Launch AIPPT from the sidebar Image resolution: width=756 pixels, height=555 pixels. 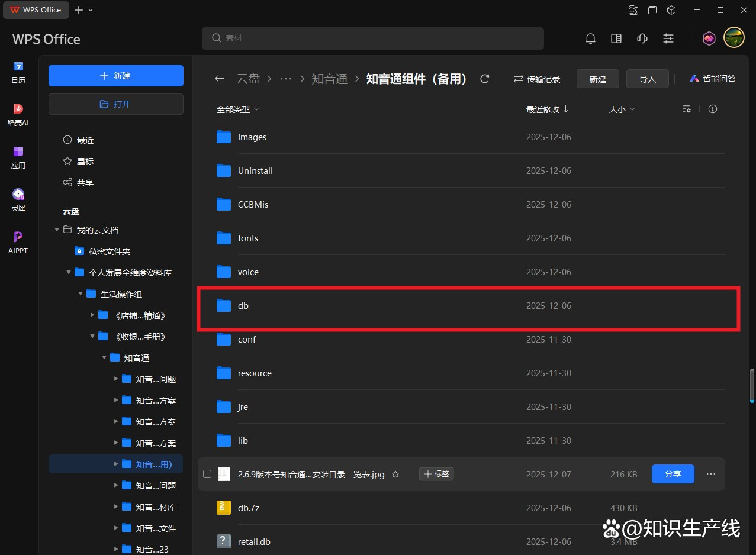pyautogui.click(x=18, y=242)
